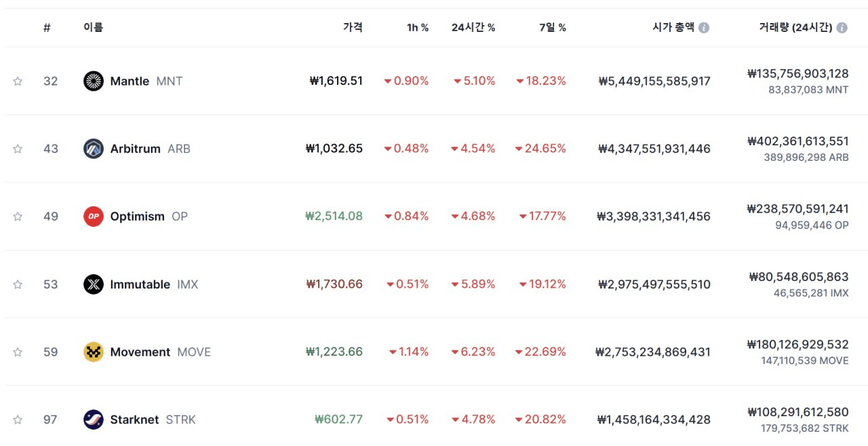Click the Optimism OP logo icon

94,217
